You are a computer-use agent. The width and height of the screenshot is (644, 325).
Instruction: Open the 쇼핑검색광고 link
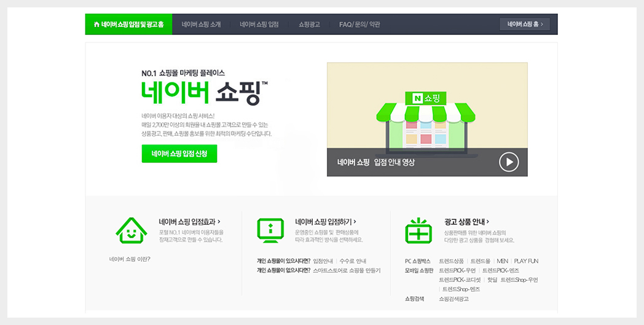coord(454,299)
